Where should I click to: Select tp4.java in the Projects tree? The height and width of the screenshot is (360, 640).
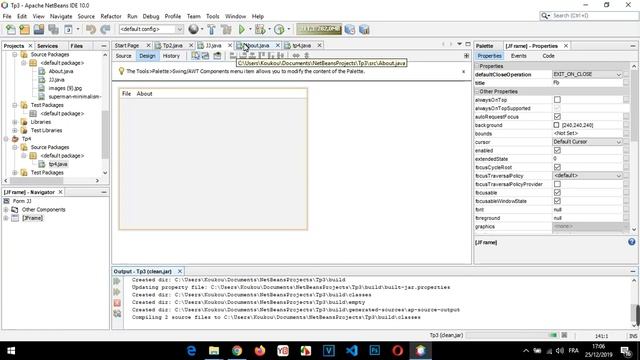click(x=58, y=164)
